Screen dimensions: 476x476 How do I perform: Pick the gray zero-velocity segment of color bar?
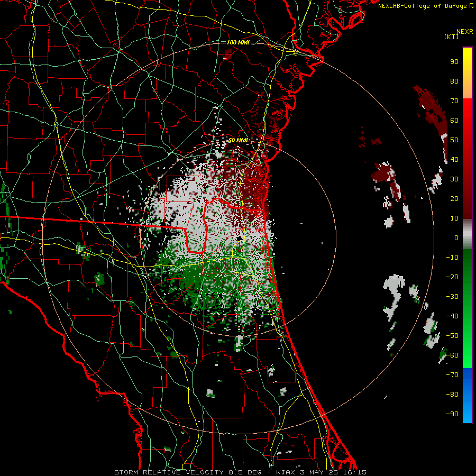(x=467, y=234)
